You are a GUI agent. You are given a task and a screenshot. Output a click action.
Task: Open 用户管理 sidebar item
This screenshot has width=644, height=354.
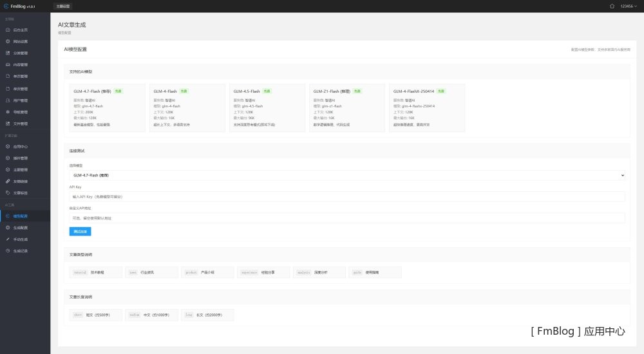point(20,100)
